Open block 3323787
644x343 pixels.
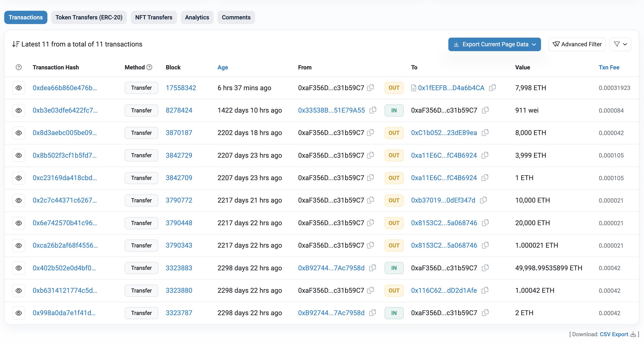click(x=179, y=313)
